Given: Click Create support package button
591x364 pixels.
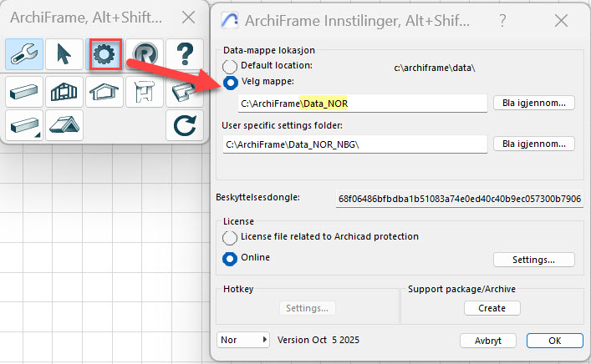Looking at the screenshot, I should 492,308.
